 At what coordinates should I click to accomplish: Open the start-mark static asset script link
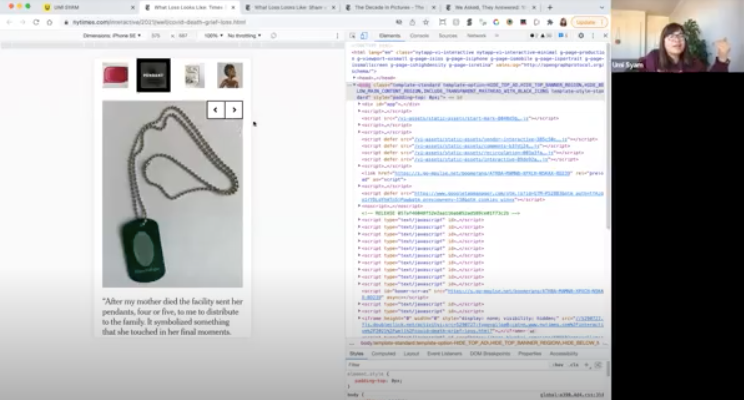(462, 118)
